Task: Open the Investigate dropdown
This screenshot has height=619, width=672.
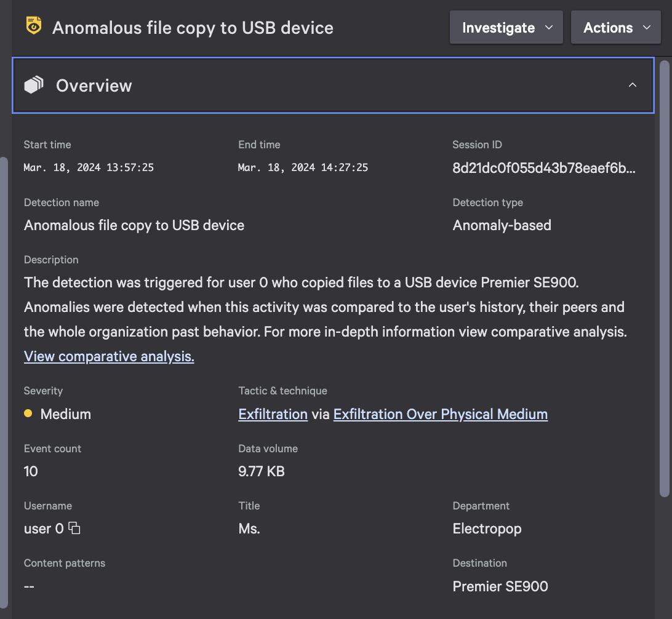Action: pyautogui.click(x=506, y=28)
